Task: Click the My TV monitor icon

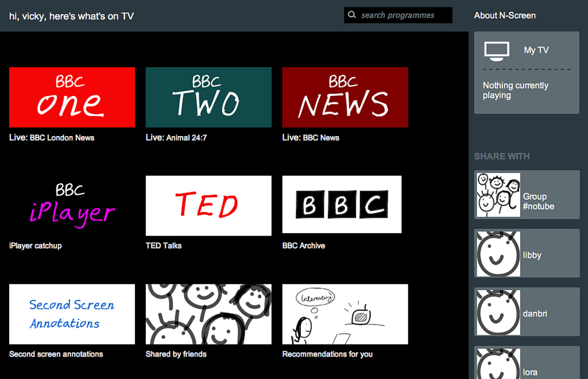Action: tap(497, 51)
